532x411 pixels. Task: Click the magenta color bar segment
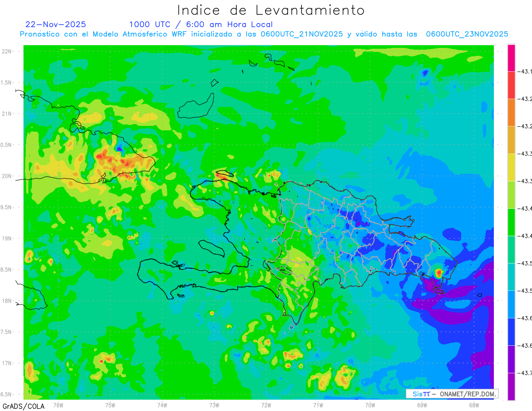pos(511,58)
